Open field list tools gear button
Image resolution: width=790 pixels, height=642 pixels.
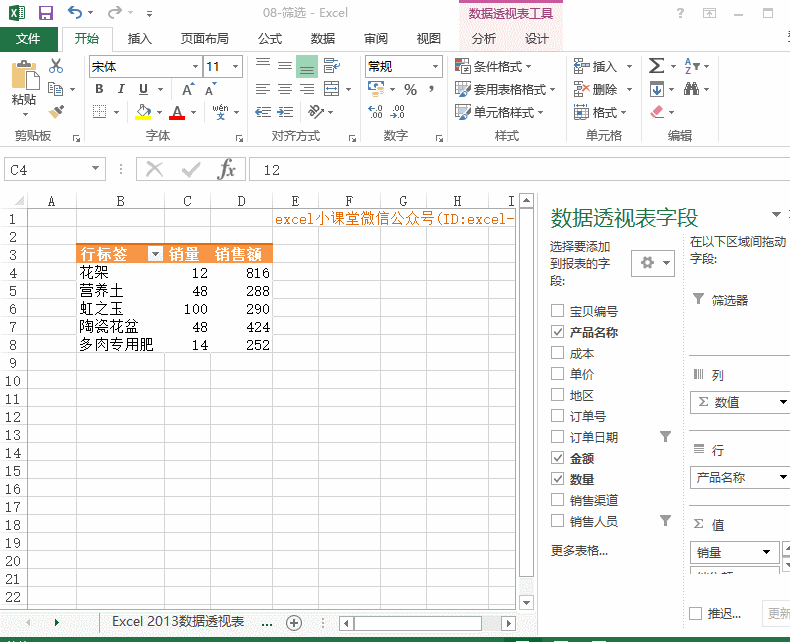pos(652,263)
